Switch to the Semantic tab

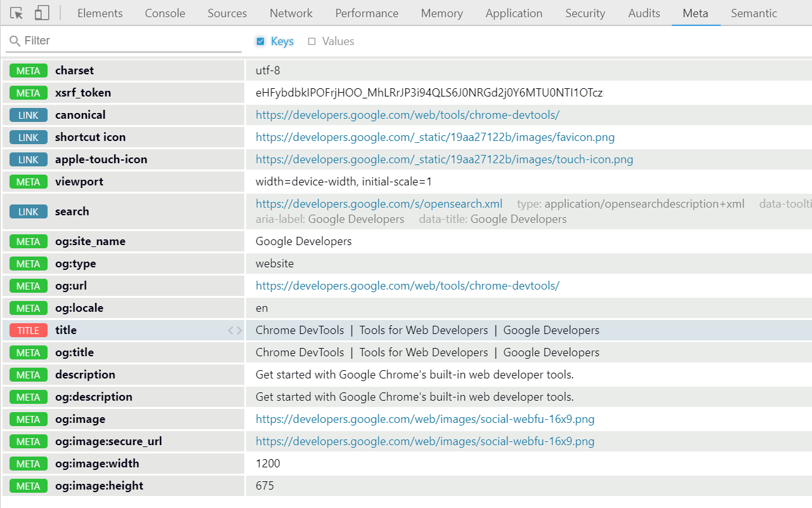tap(754, 13)
